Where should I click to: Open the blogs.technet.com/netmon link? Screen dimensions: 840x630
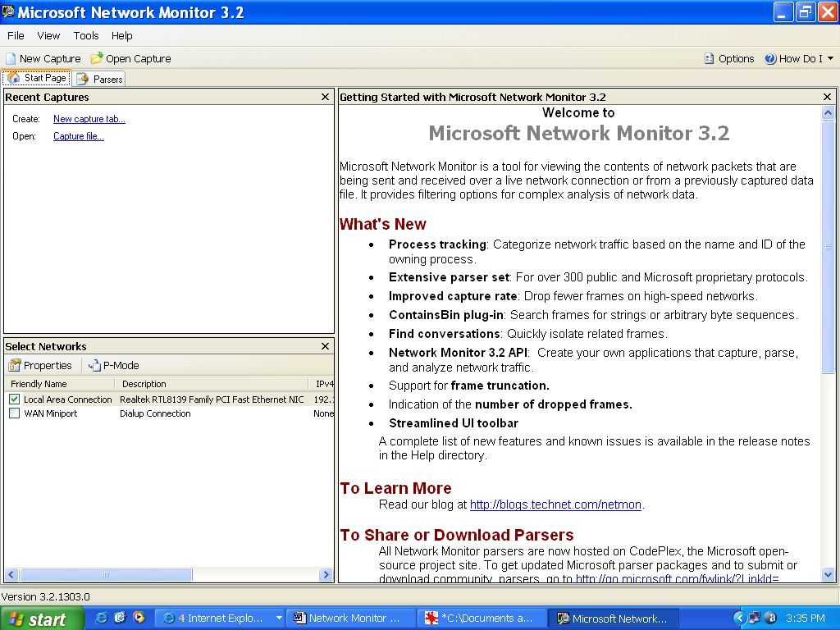click(x=555, y=504)
